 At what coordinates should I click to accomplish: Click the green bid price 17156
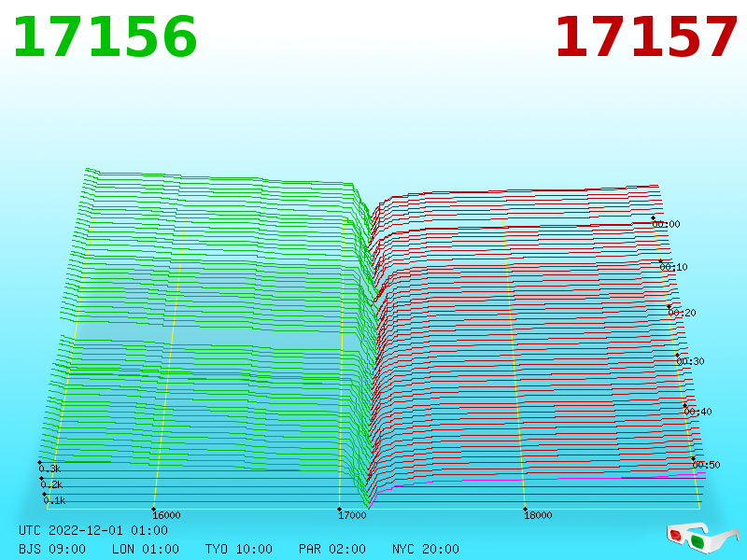(x=105, y=37)
